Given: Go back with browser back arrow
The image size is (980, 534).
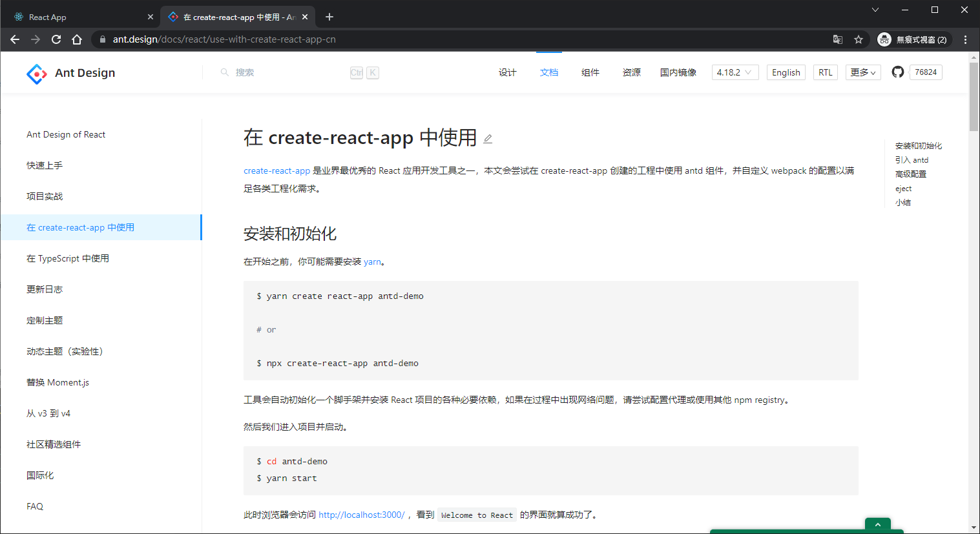Looking at the screenshot, I should pos(15,39).
